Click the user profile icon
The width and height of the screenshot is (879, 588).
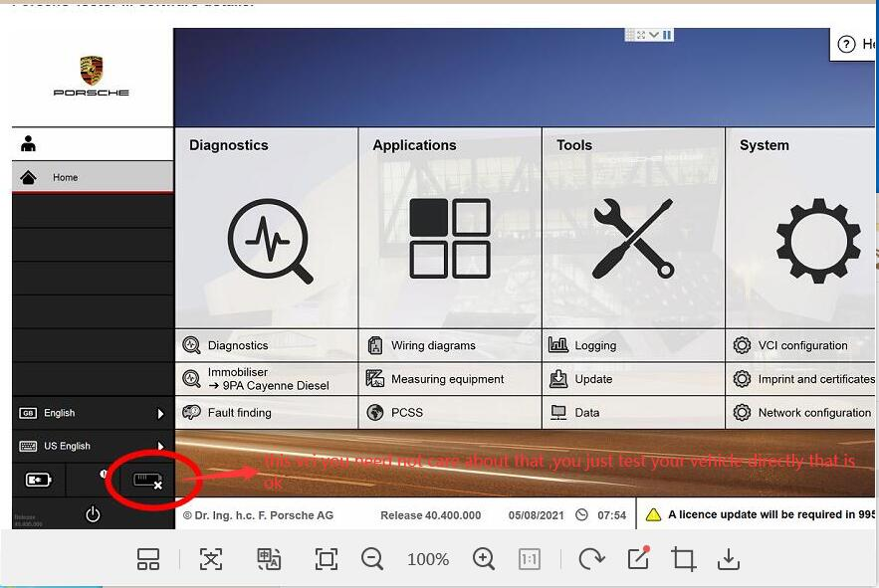28,144
